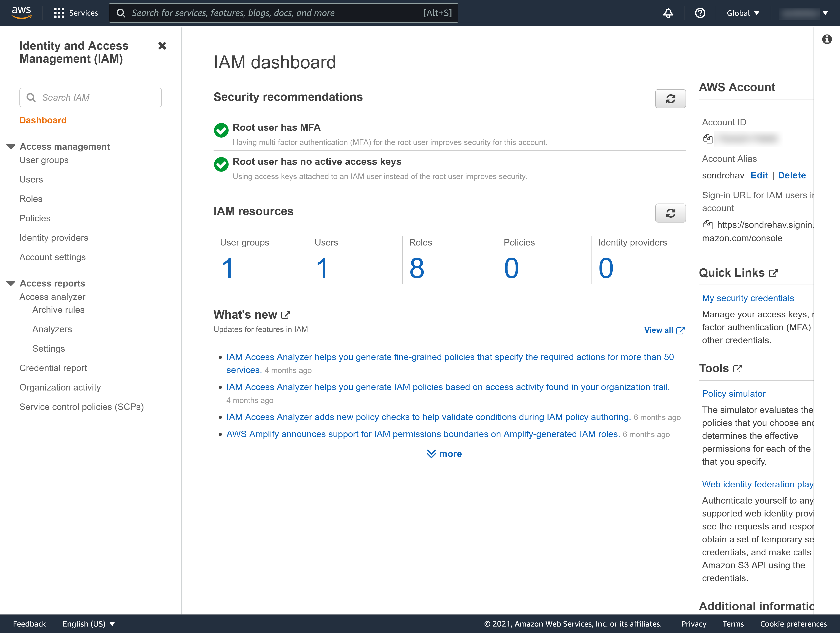Close the IAM navigation sidebar

click(162, 46)
